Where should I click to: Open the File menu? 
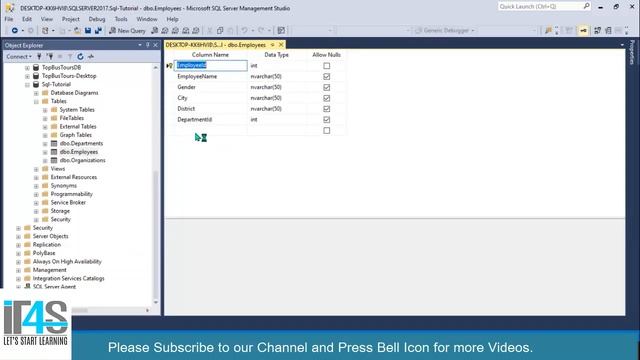9,19
